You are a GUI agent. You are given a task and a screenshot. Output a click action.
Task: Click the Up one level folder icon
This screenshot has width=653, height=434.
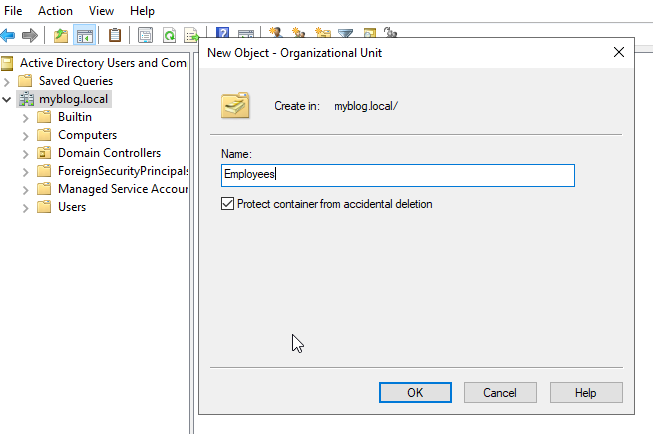point(62,35)
